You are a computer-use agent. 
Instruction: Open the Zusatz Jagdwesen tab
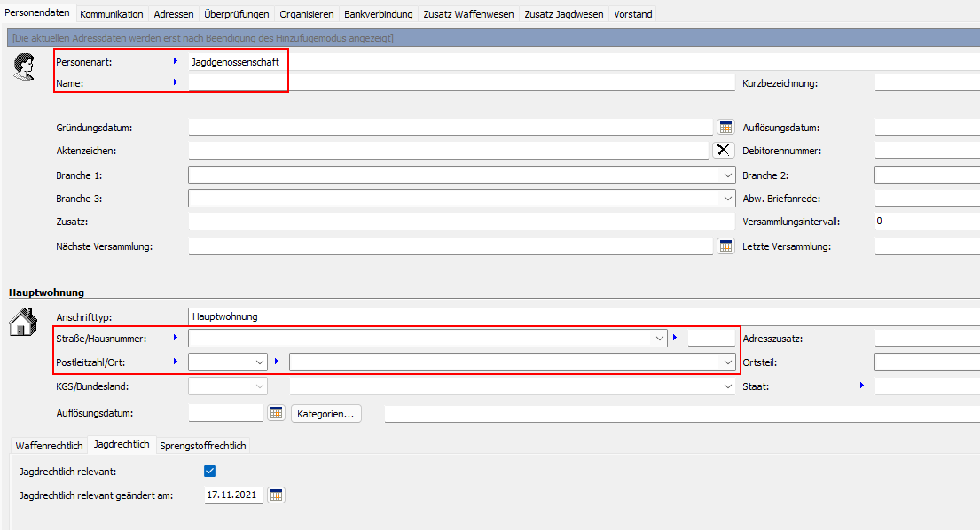(563, 14)
